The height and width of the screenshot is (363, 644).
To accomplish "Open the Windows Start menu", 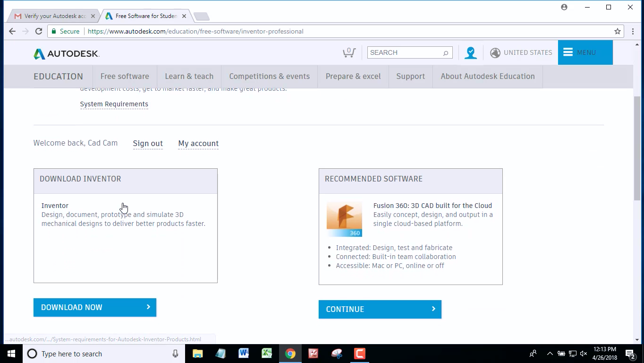I will click(x=11, y=354).
